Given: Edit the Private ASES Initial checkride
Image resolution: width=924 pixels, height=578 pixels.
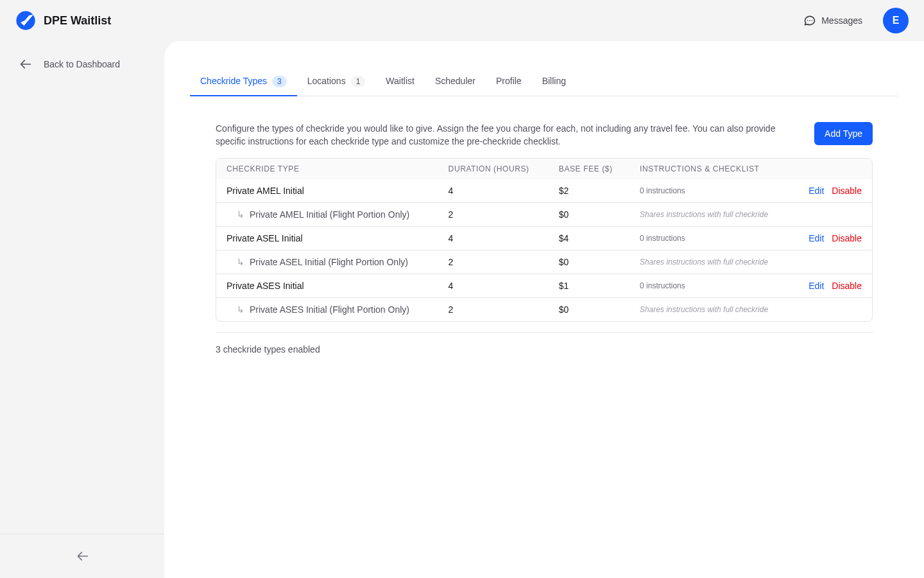Looking at the screenshot, I should pyautogui.click(x=816, y=286).
